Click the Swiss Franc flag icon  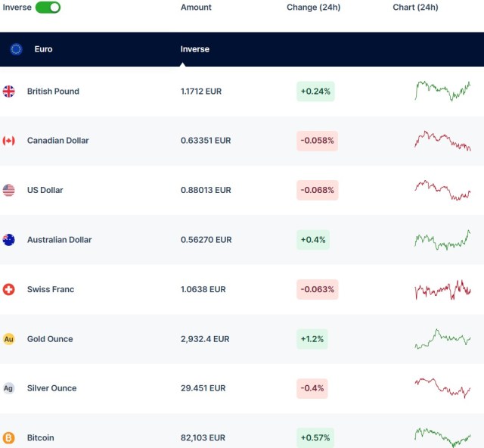9,289
